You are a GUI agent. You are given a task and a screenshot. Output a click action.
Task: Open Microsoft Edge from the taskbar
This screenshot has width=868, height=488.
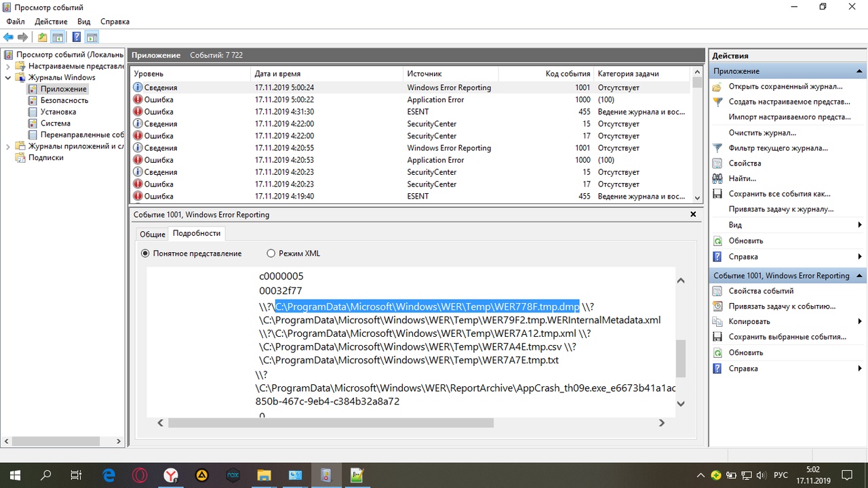click(x=108, y=475)
